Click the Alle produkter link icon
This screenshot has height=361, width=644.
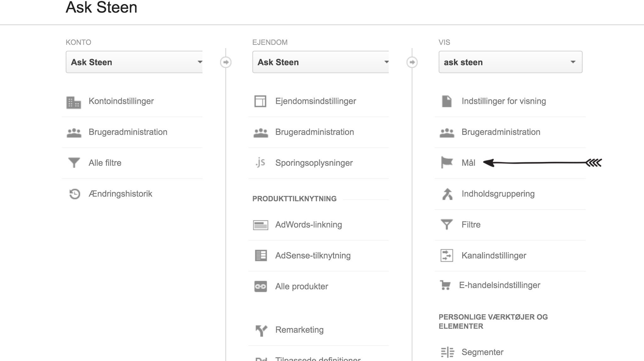click(261, 286)
